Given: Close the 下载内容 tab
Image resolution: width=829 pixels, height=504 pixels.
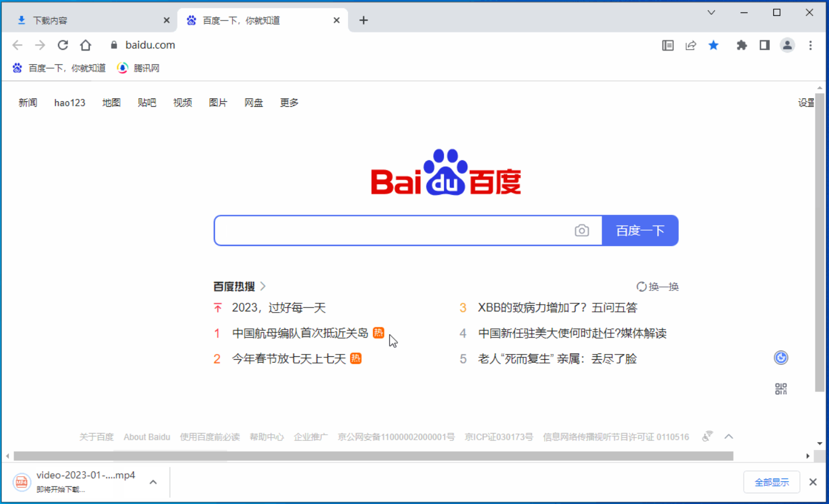Looking at the screenshot, I should tap(167, 20).
